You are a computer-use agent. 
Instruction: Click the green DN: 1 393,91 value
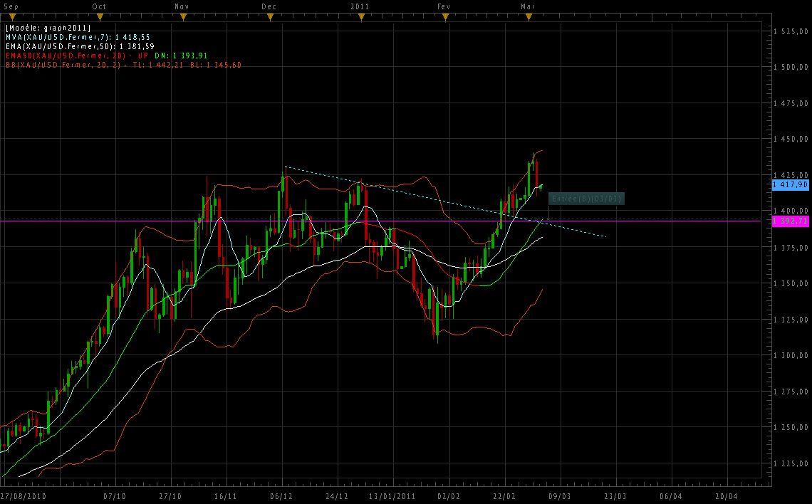[181, 56]
